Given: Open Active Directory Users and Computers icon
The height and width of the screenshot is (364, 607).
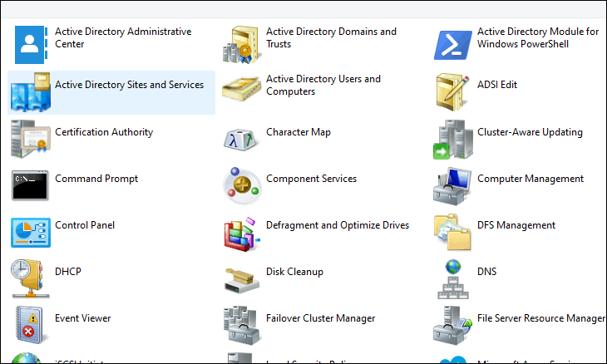Looking at the screenshot, I should (242, 89).
